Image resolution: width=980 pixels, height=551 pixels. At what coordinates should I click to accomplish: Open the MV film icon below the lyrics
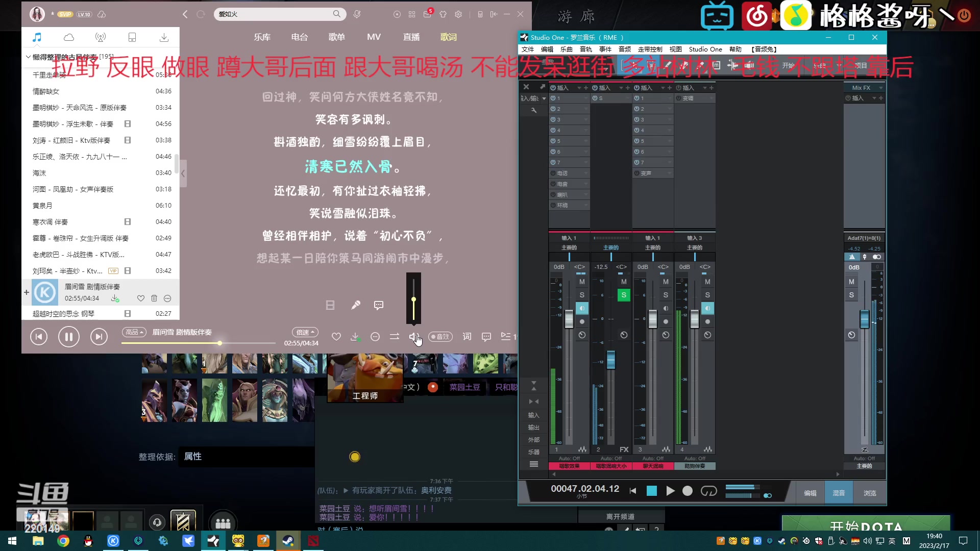[330, 305]
